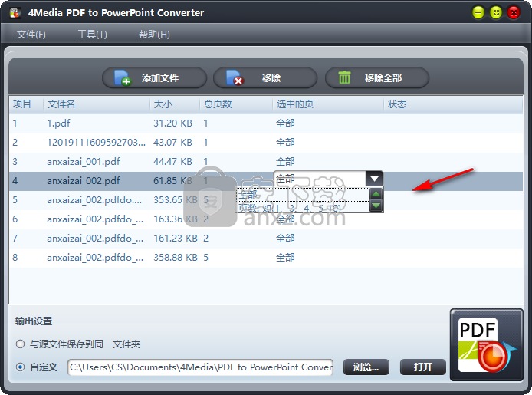Click the 添加文件 button
532x395 pixels.
[x=154, y=77]
